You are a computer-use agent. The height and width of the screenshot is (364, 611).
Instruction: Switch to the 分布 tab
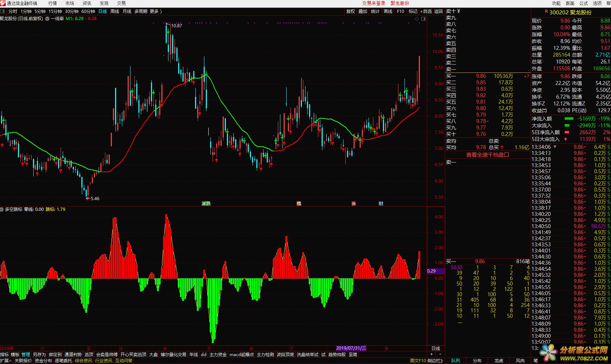pos(477,360)
